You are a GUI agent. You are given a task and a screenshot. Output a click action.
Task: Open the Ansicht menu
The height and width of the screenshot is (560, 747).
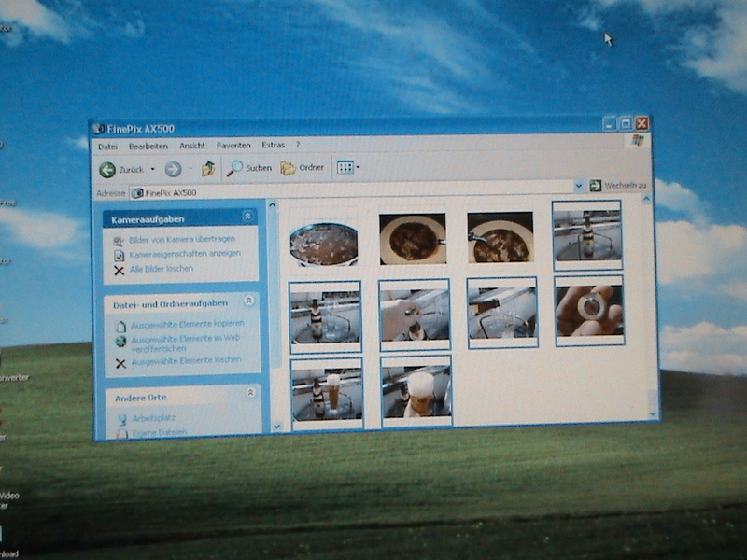tap(192, 146)
